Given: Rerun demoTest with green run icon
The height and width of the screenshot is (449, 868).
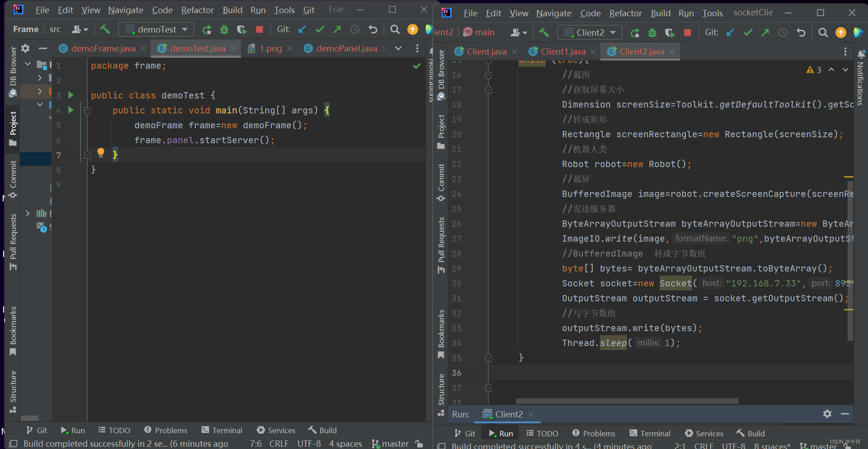Looking at the screenshot, I should [207, 29].
